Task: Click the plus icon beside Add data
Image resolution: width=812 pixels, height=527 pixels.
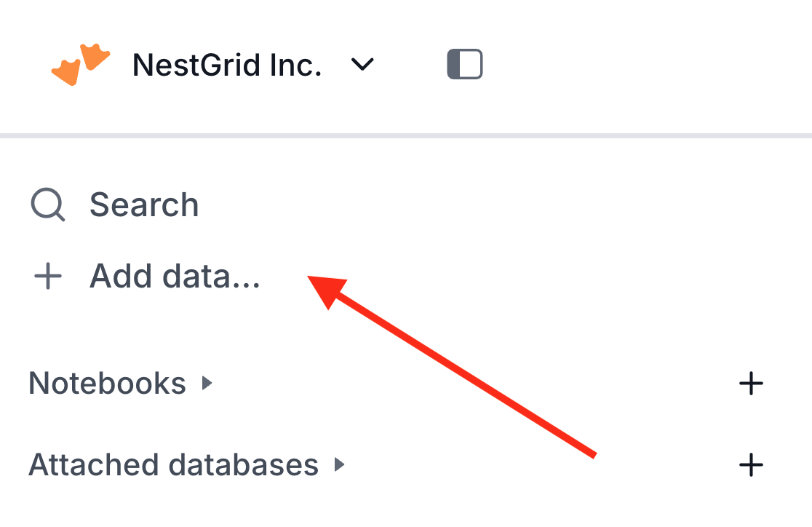Action: coord(48,277)
